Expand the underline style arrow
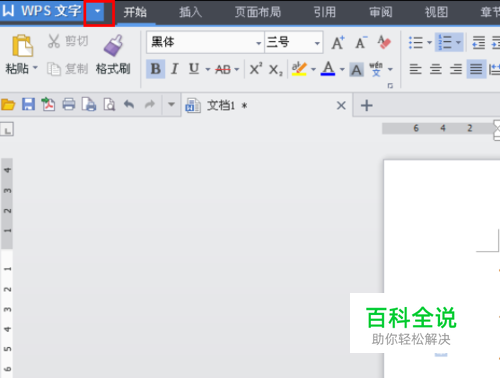 [x=208, y=69]
